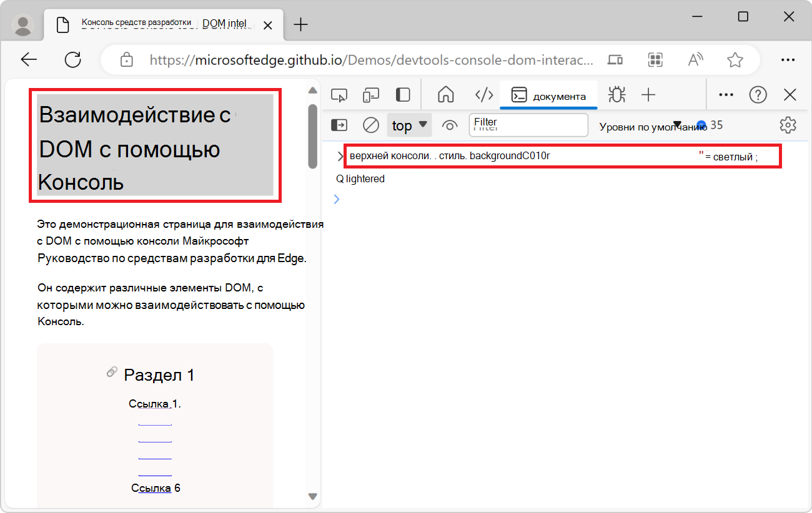The image size is (812, 513).
Task: Switch to the документа console tab
Action: [x=548, y=95]
